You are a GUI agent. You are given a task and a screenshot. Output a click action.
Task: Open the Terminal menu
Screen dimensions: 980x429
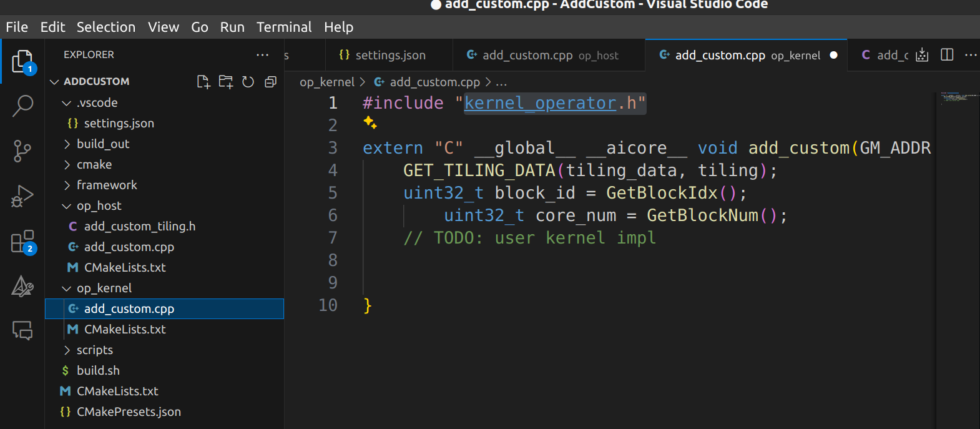(284, 27)
